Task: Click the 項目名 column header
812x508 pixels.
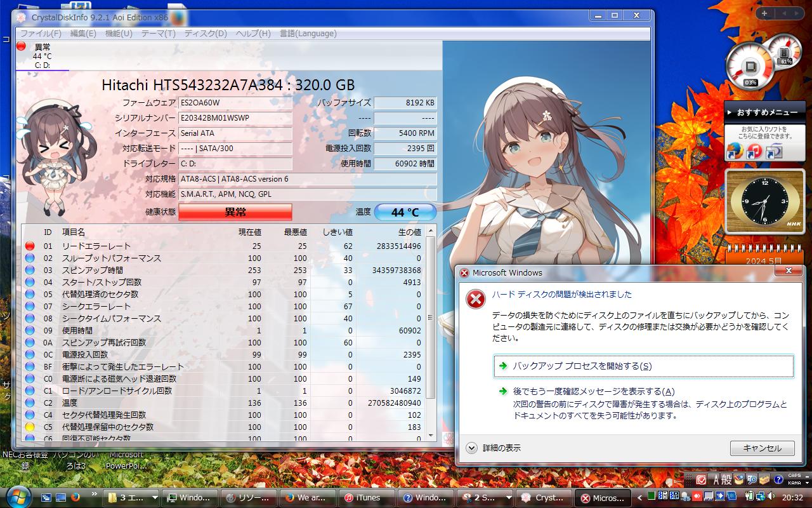Action: click(x=73, y=232)
